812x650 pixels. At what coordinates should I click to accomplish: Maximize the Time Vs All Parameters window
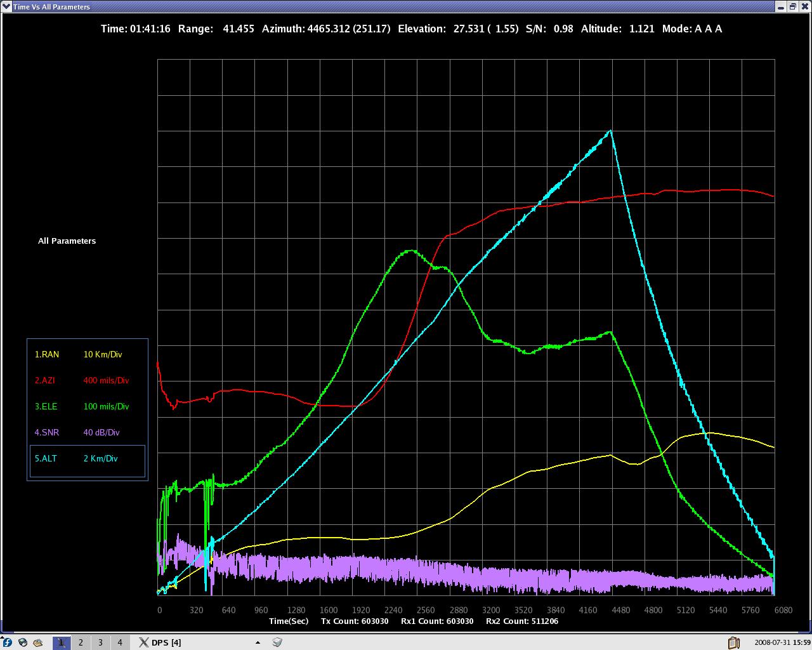(x=792, y=6)
